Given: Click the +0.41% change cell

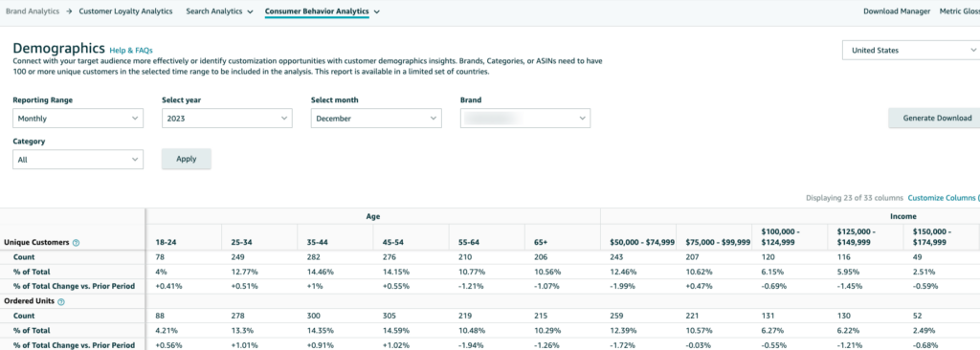Looking at the screenshot, I should coord(167,286).
